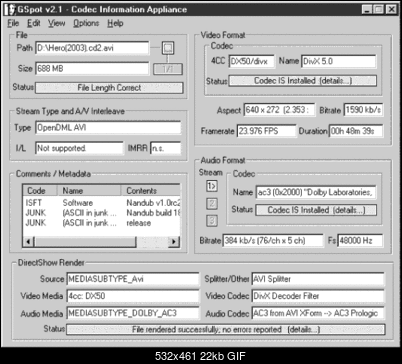Viewport: 402px width, 364px height.
Task: Open the Edit menu
Action: [x=34, y=23]
